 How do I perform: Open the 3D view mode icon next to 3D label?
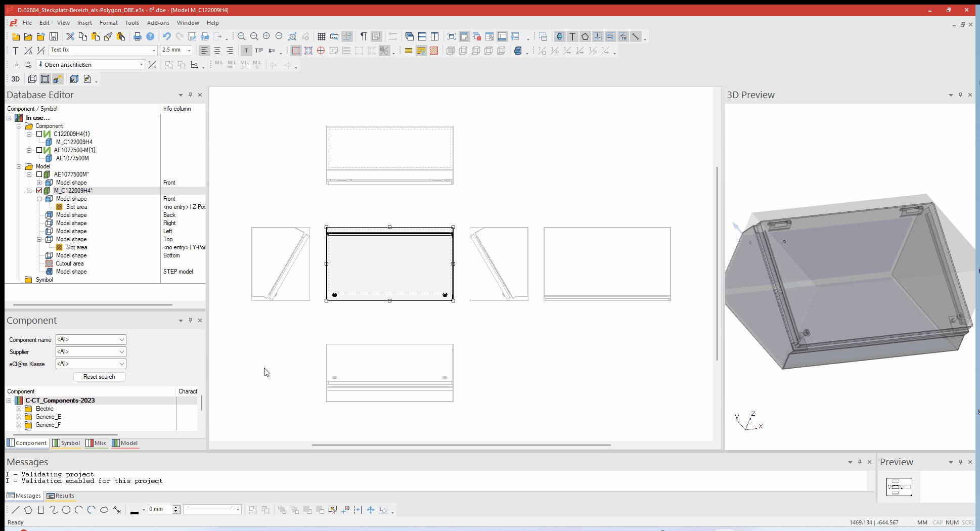click(x=32, y=79)
